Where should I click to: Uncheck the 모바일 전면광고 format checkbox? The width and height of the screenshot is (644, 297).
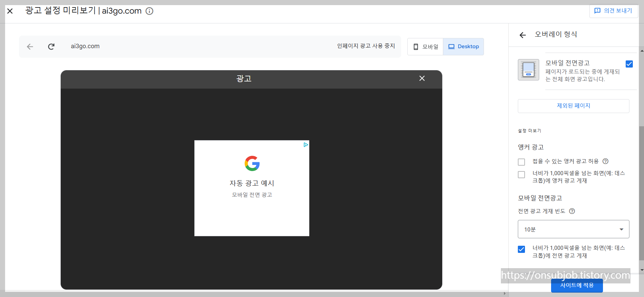click(x=629, y=64)
